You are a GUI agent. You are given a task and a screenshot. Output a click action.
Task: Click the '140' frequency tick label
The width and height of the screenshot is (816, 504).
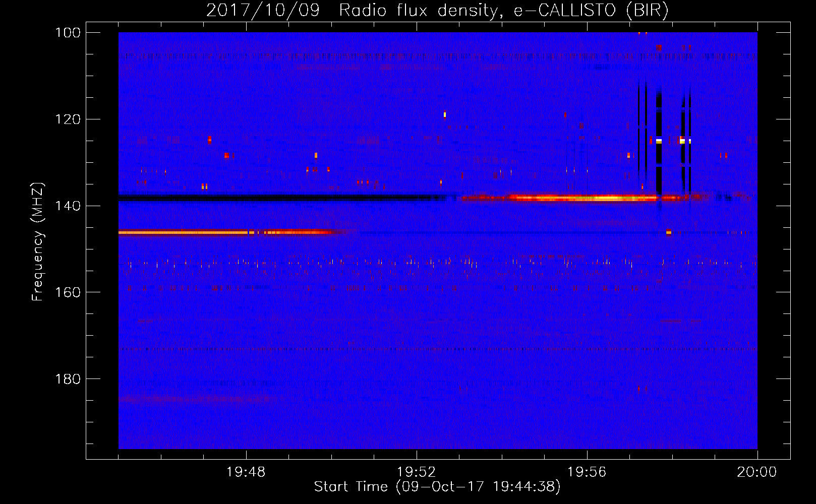click(x=68, y=206)
